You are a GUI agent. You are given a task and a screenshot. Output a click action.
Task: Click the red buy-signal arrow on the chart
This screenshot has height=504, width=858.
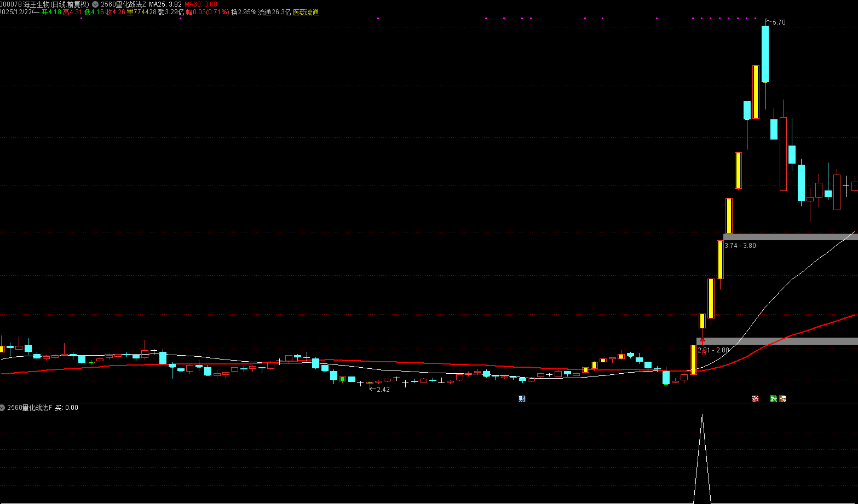coord(702,341)
